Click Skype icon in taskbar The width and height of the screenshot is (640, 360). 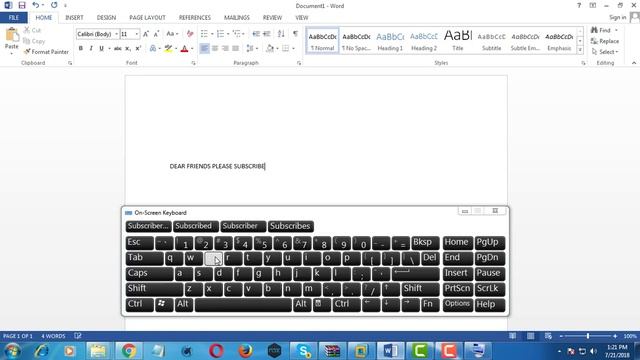click(x=304, y=351)
